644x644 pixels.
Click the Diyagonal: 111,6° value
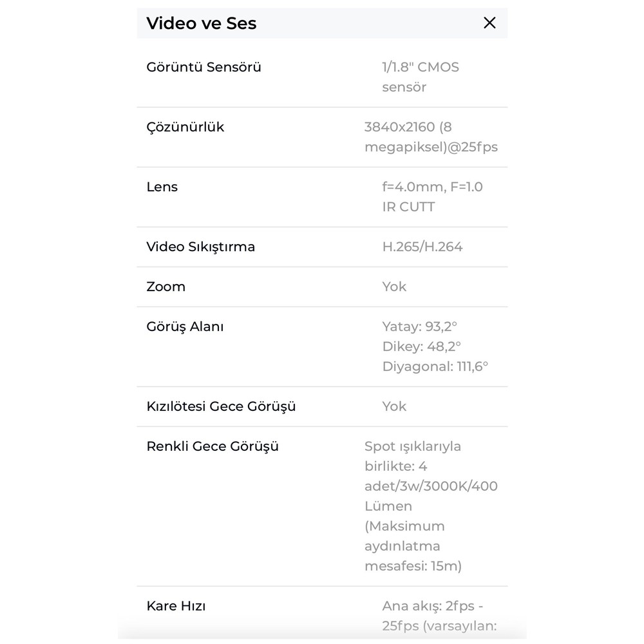click(x=435, y=366)
